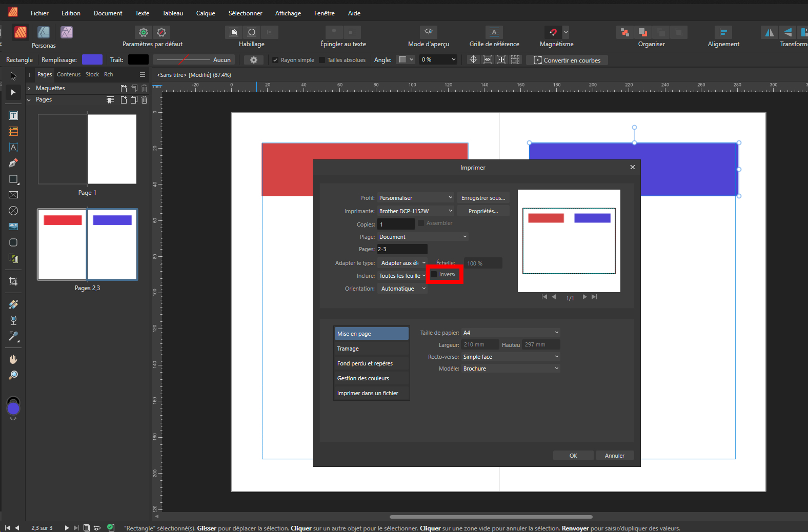Select the Table tool
This screenshot has height=532, width=808.
13,131
